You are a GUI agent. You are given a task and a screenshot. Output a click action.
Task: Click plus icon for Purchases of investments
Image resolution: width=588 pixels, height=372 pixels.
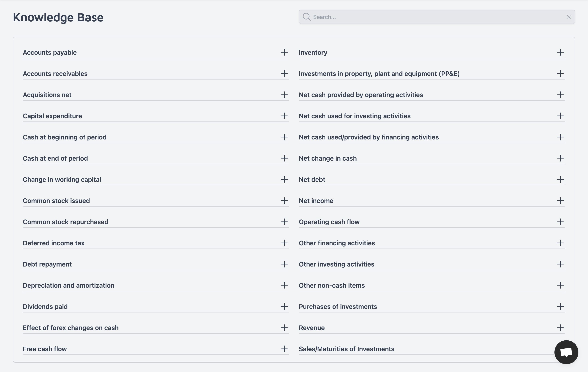[x=560, y=306]
